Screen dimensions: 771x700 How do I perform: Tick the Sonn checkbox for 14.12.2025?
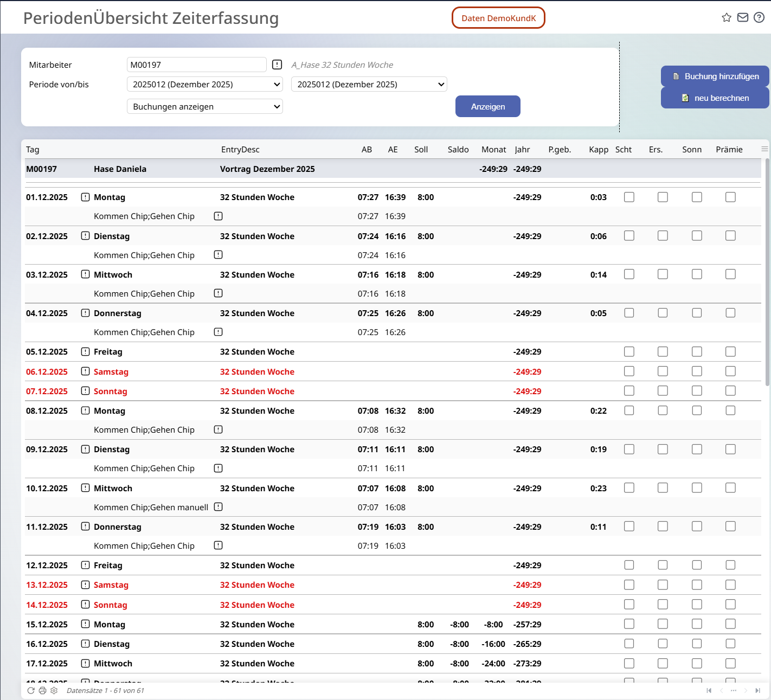(x=697, y=604)
